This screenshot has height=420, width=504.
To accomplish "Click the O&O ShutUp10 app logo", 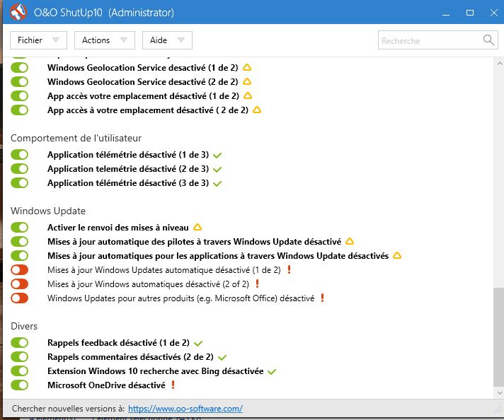I will (x=18, y=12).
